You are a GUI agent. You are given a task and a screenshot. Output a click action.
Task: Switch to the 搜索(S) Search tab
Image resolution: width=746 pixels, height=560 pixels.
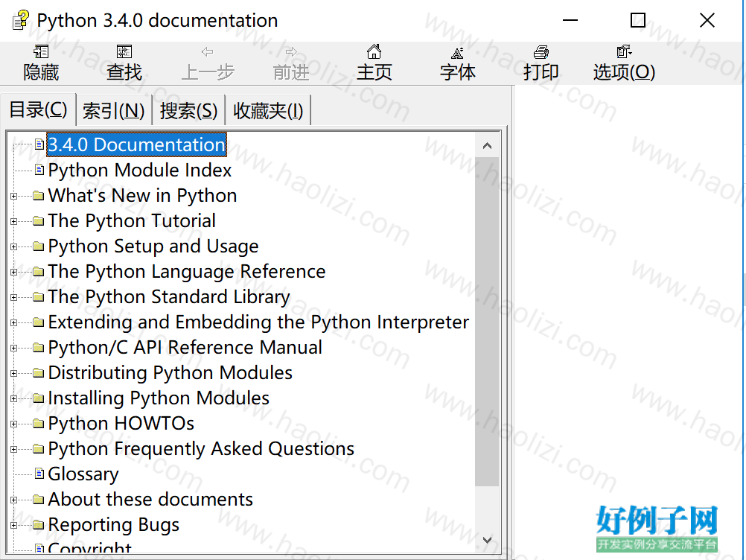[x=188, y=111]
